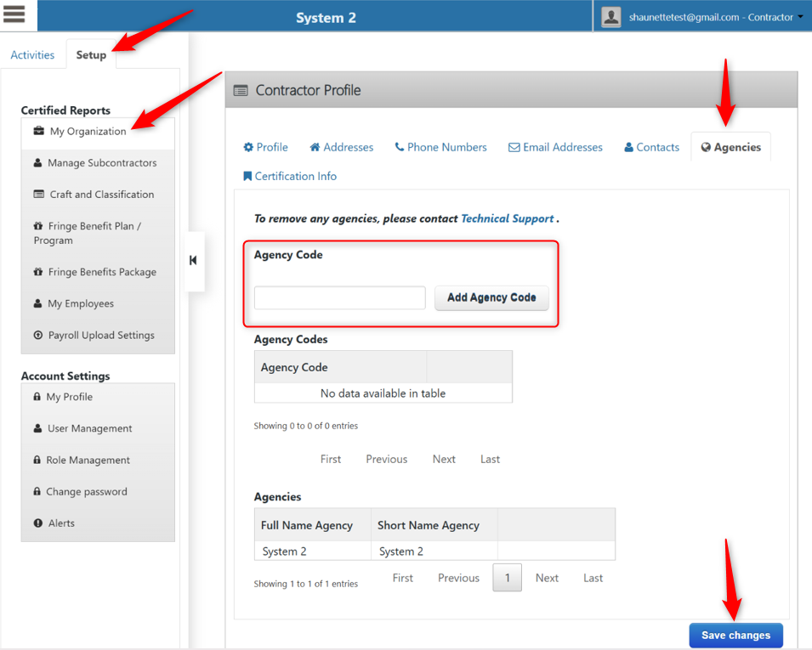Screen dimensions: 812x650
Task: Click the globe icon on the Agencies tab
Action: [x=707, y=147]
